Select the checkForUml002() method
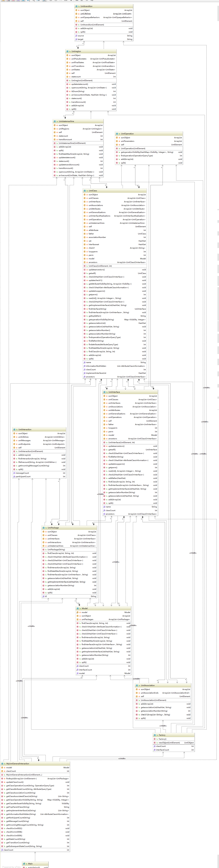219x868 pixels. click(x=35, y=829)
